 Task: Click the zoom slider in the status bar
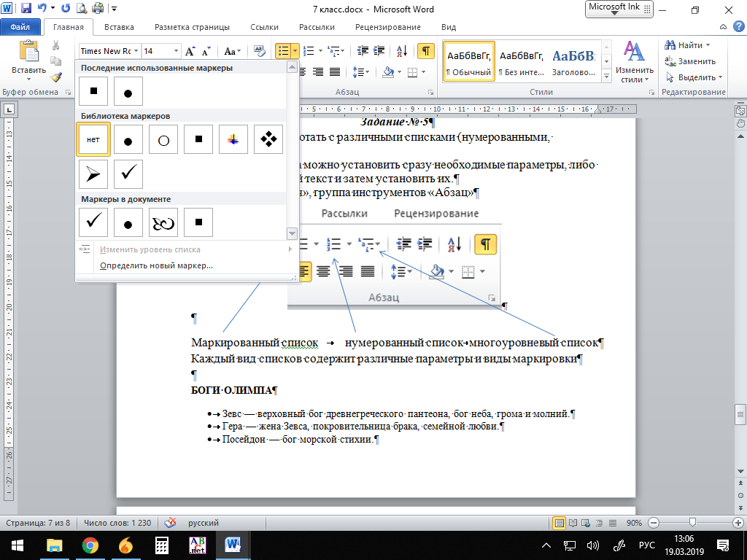[x=692, y=523]
